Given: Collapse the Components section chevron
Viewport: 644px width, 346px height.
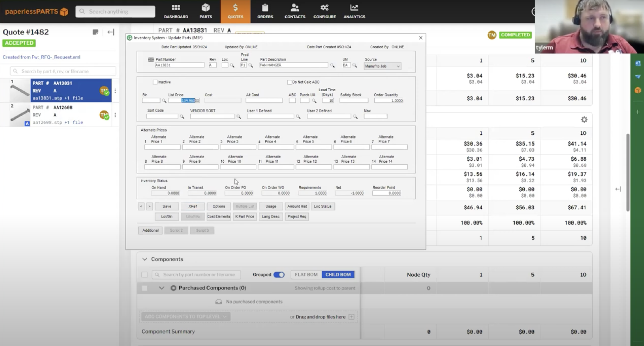Looking at the screenshot, I should pyautogui.click(x=145, y=259).
